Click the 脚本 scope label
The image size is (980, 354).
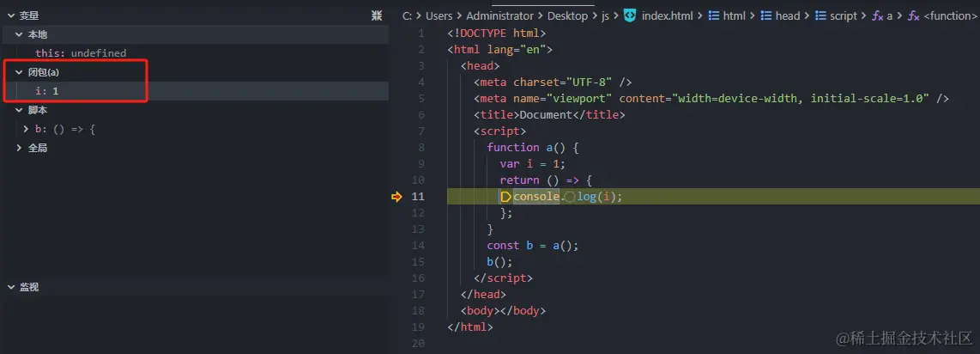(x=38, y=110)
